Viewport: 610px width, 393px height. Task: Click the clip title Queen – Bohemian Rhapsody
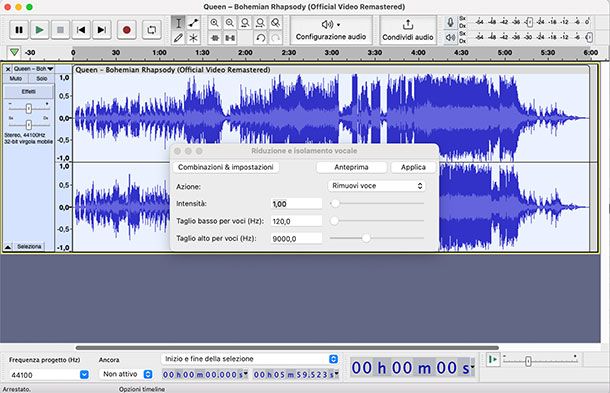(173, 70)
